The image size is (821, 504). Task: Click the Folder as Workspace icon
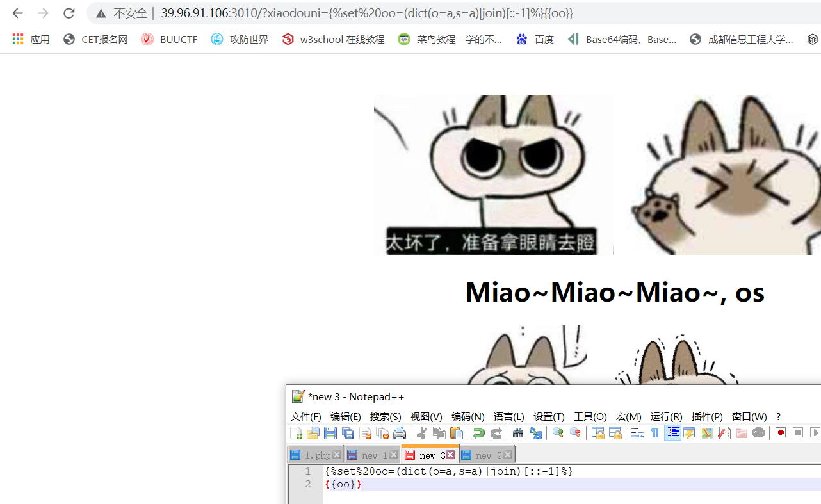(742, 433)
